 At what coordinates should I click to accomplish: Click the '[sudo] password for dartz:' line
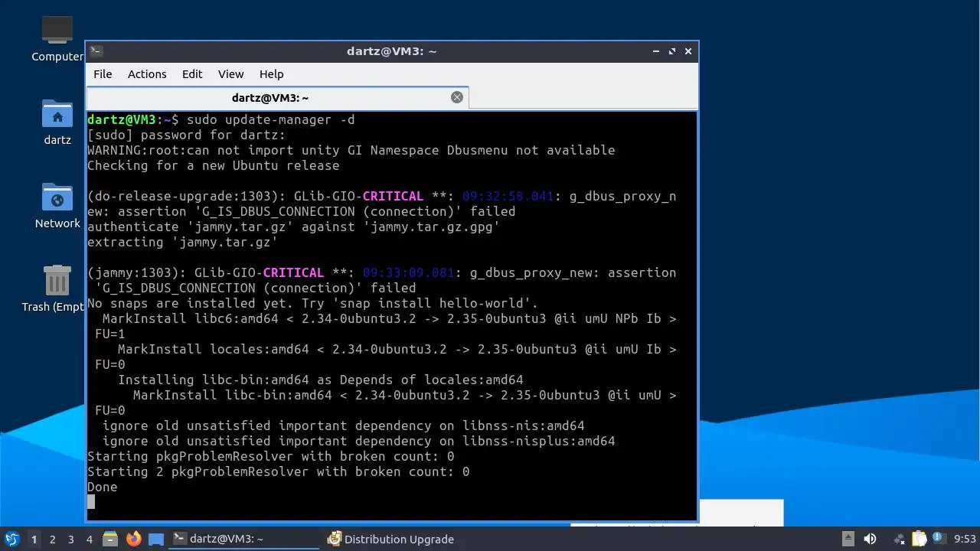186,135
